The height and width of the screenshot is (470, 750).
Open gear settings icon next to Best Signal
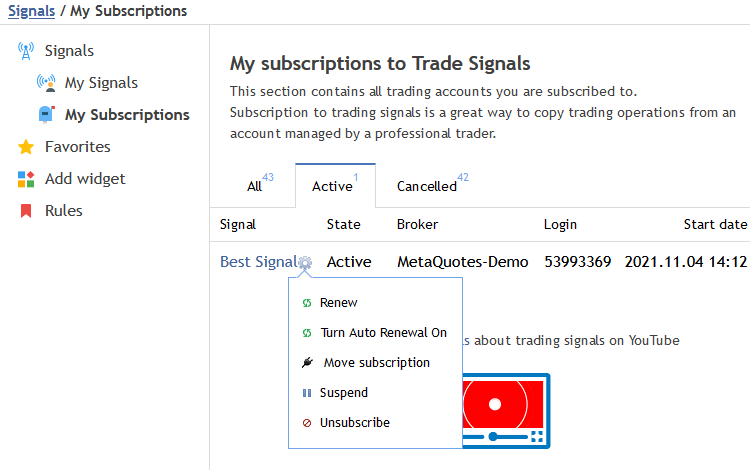click(305, 262)
